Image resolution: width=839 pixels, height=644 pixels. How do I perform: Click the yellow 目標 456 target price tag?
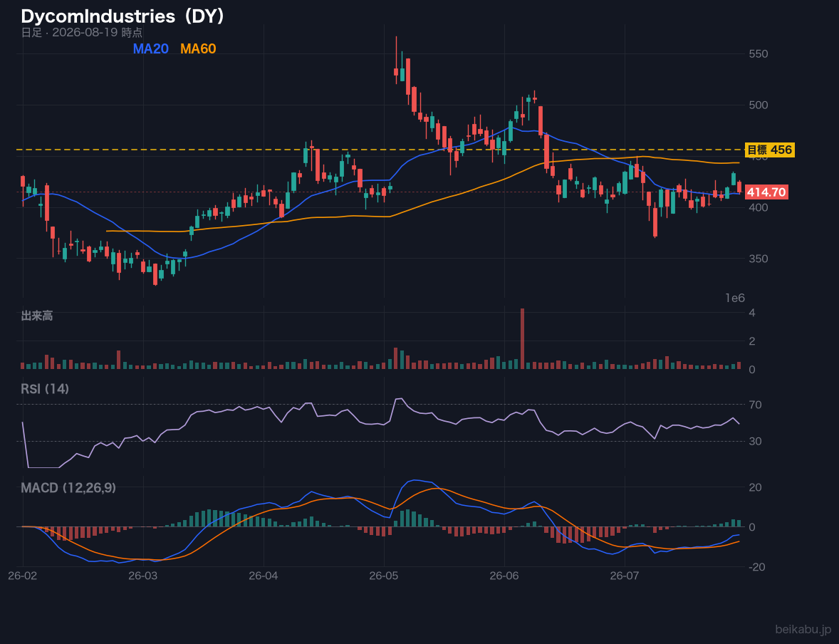coord(769,150)
